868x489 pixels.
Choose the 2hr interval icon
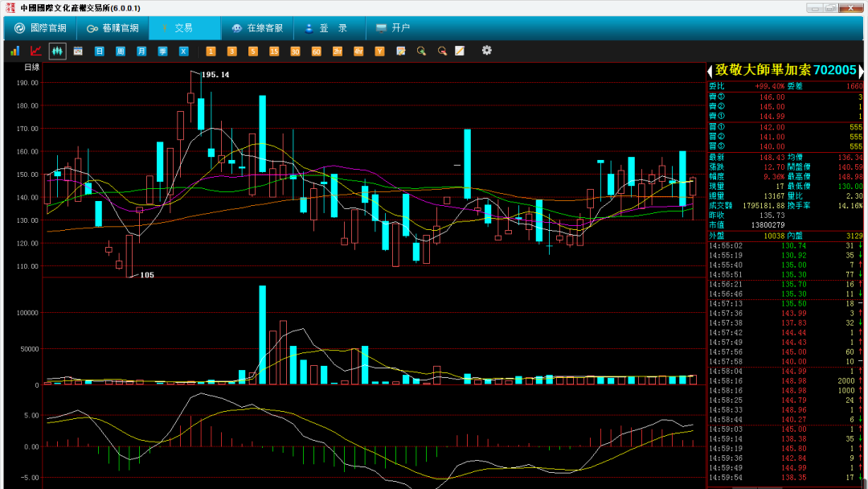pyautogui.click(x=337, y=51)
